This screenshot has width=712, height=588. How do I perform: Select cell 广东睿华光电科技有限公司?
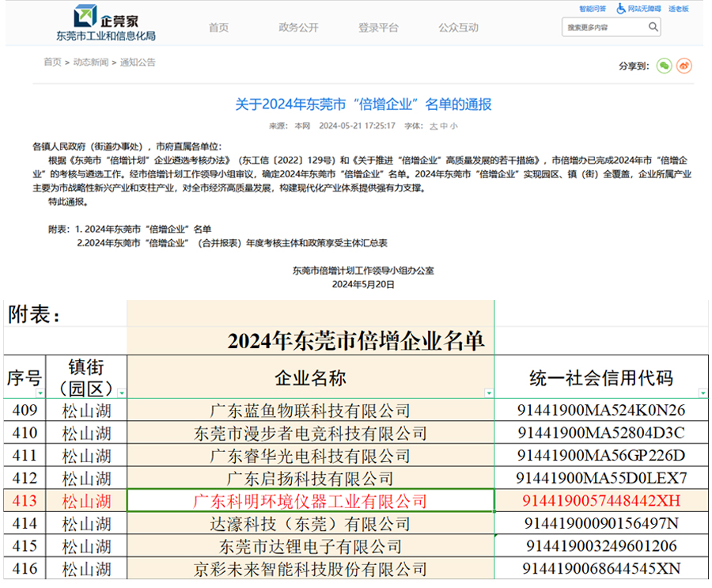(311, 456)
